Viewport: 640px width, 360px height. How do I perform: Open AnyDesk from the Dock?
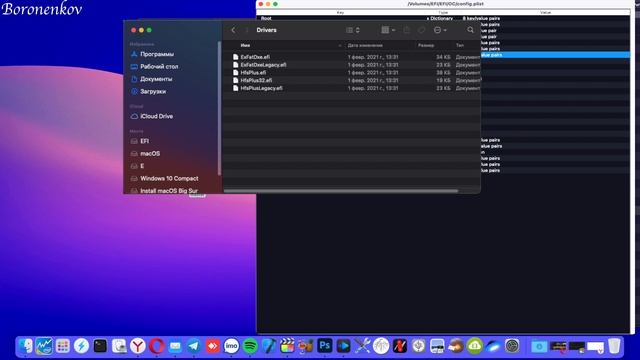(212, 346)
